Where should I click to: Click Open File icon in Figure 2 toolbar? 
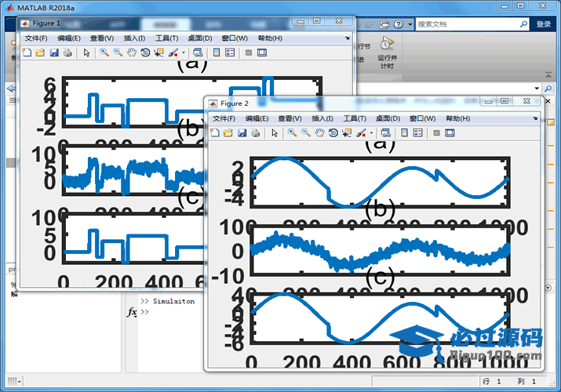228,133
